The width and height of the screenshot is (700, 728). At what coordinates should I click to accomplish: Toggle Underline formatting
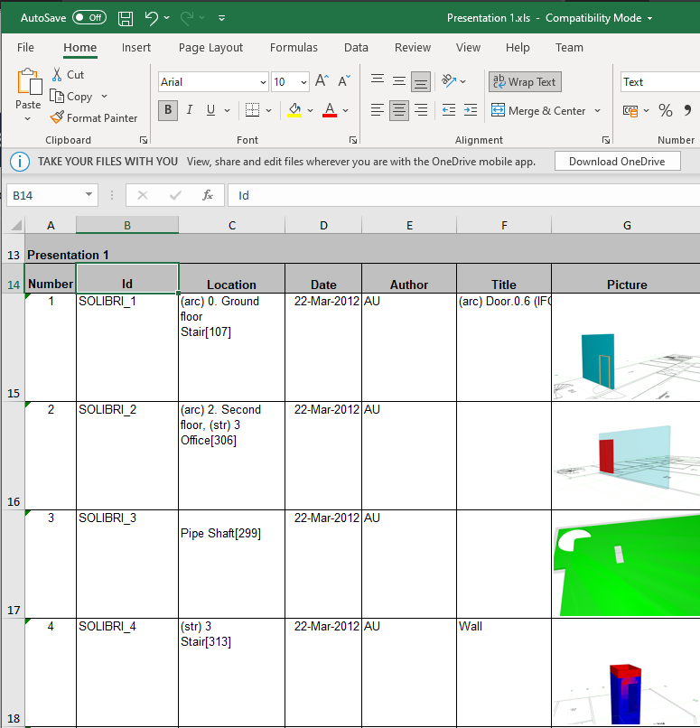[x=210, y=110]
